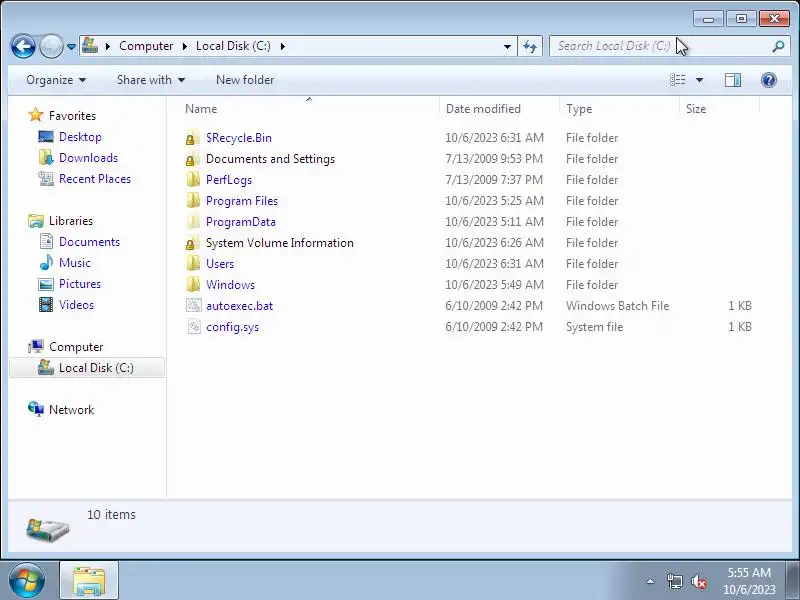Change your view icon button
This screenshot has height=600, width=800.
[678, 80]
